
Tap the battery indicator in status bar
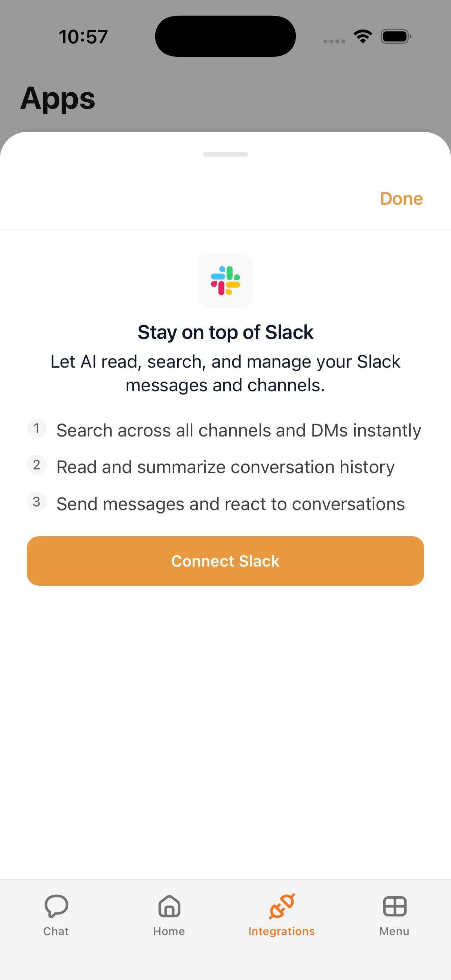tap(395, 36)
